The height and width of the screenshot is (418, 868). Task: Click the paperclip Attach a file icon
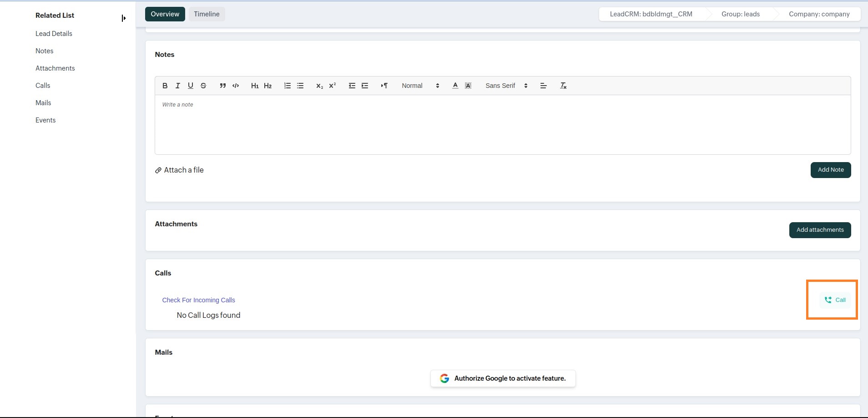coord(158,170)
